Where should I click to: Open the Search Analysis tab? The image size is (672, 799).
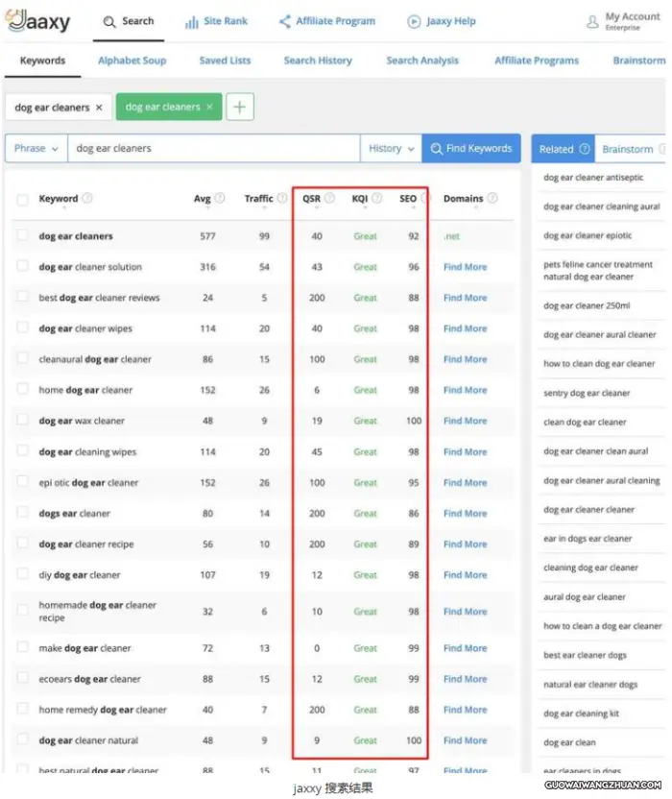(422, 61)
